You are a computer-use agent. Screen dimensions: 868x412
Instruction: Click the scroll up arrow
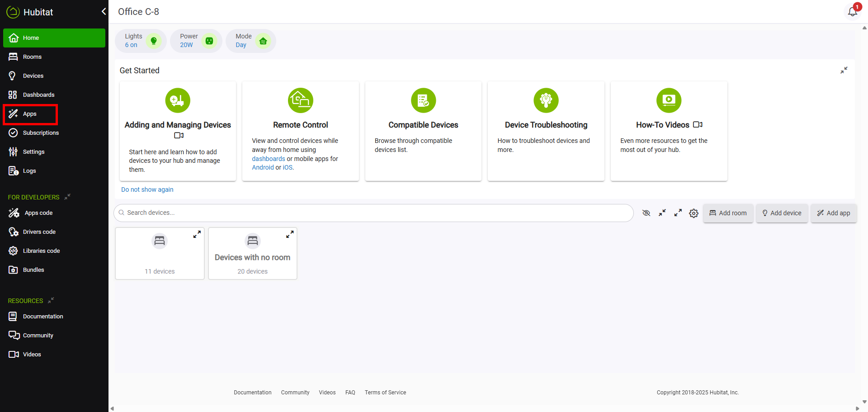tap(864, 28)
